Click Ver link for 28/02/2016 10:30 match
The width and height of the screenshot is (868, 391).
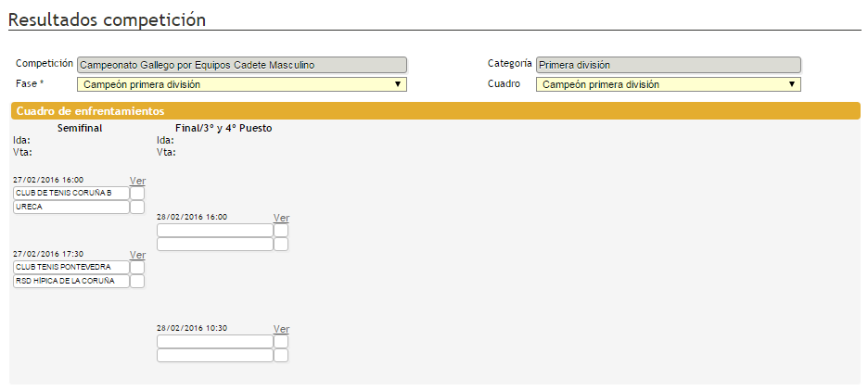[282, 329]
